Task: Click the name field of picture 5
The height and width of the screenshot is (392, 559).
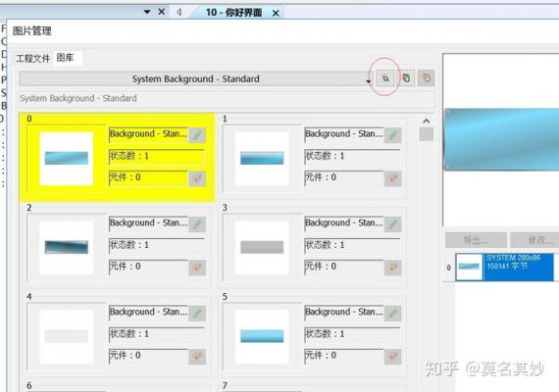Action: 344,313
